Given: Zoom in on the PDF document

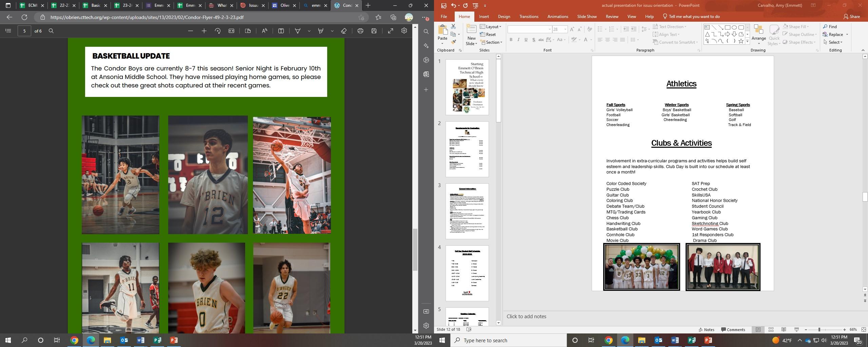Looking at the screenshot, I should click(204, 31).
